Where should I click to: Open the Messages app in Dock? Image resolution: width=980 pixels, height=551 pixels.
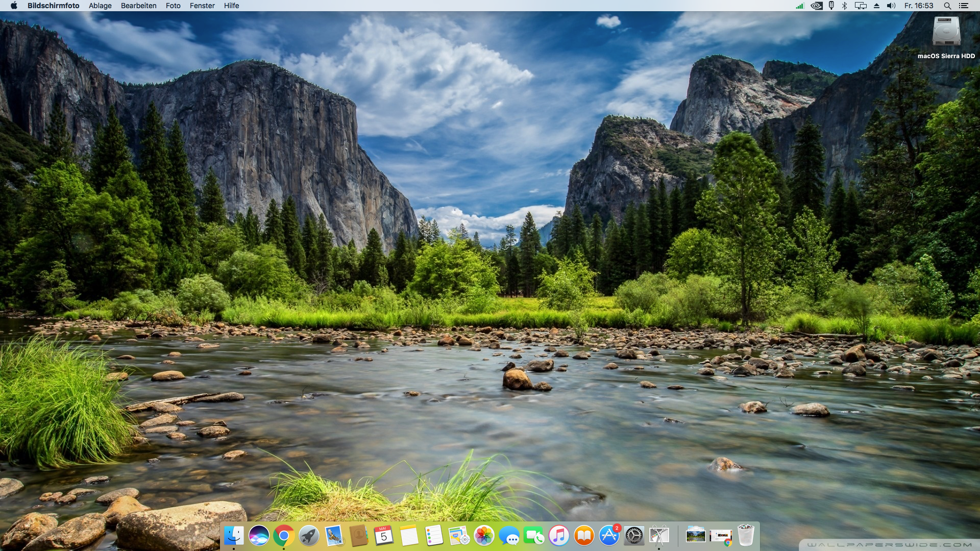coord(509,536)
